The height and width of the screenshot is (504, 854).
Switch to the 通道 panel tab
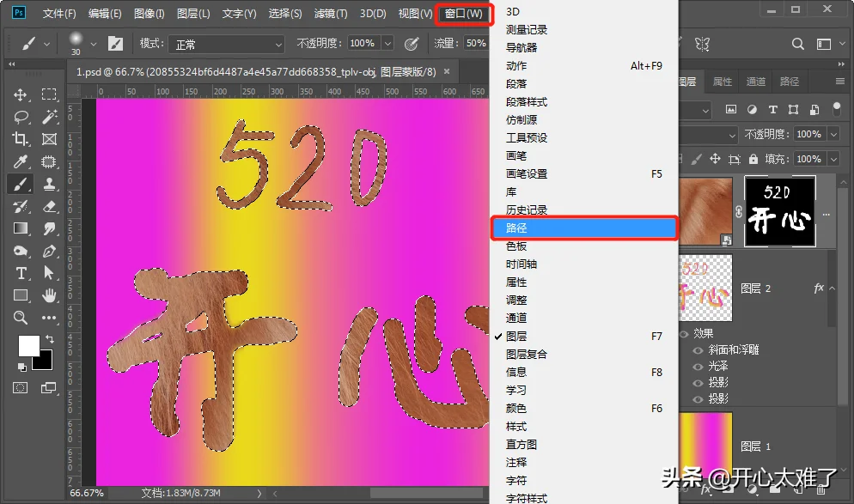[x=755, y=82]
